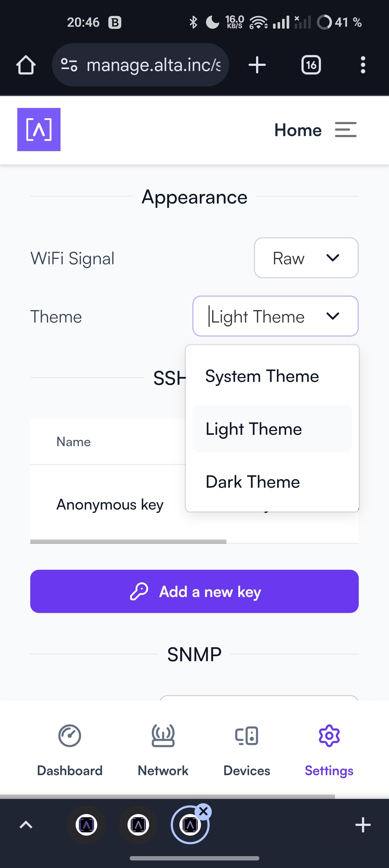This screenshot has width=389, height=868.
Task: Collapse the Theme dropdown chevron
Action: [333, 316]
